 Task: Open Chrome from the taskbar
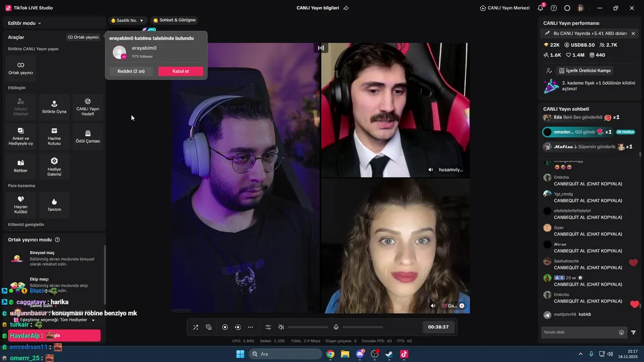pyautogui.click(x=330, y=354)
